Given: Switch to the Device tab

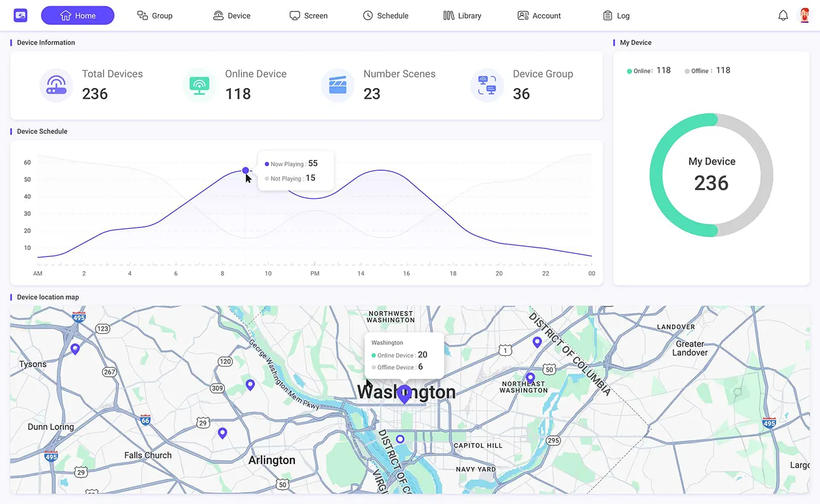Looking at the screenshot, I should [x=232, y=15].
